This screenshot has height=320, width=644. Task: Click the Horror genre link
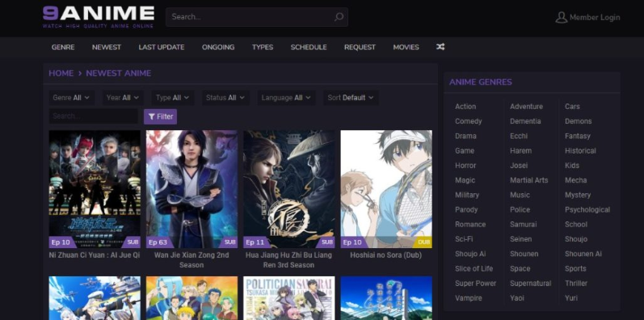click(465, 166)
